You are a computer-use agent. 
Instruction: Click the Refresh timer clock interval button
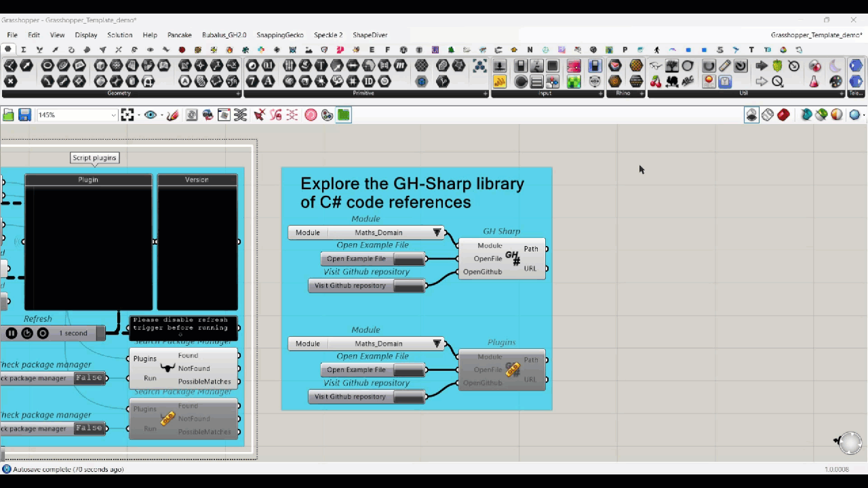(27, 333)
